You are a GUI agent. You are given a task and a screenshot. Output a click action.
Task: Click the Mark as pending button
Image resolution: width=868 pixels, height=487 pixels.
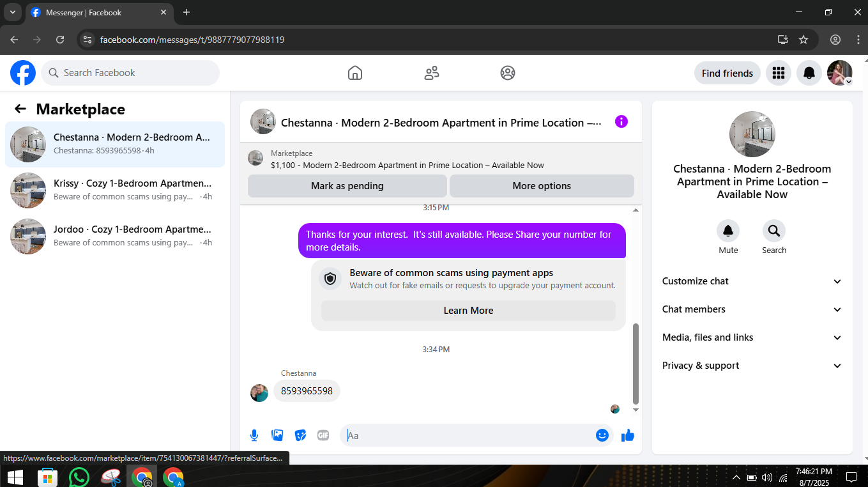tap(347, 186)
